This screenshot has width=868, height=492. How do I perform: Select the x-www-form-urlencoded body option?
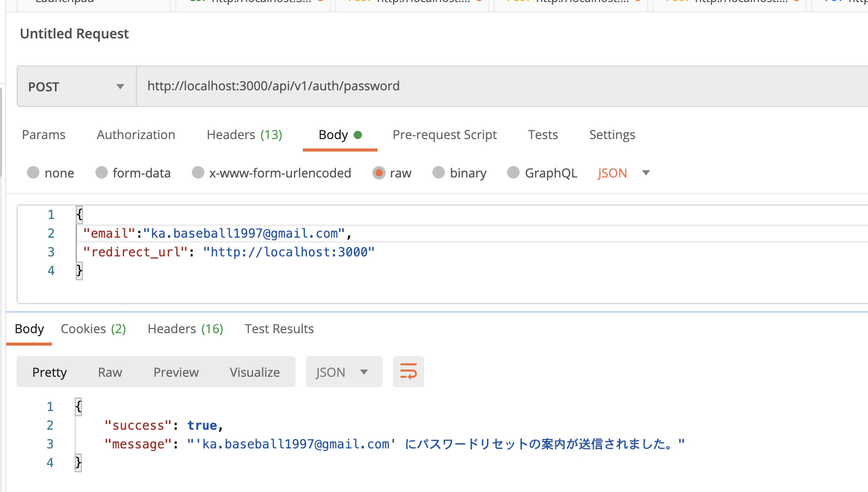pyautogui.click(x=280, y=173)
